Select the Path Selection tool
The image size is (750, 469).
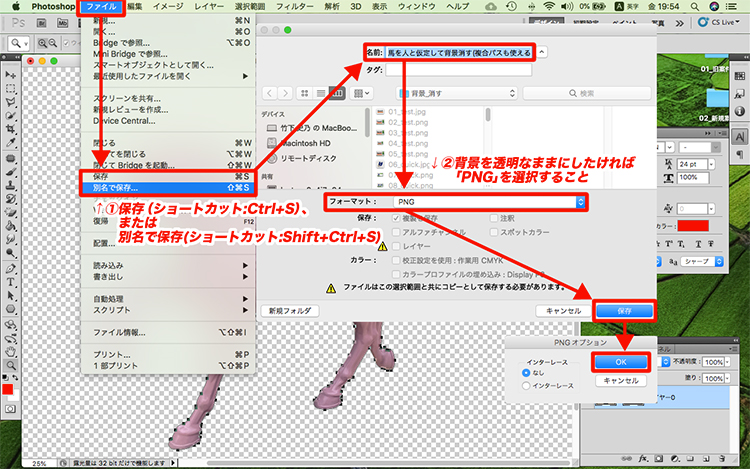pos(11,296)
